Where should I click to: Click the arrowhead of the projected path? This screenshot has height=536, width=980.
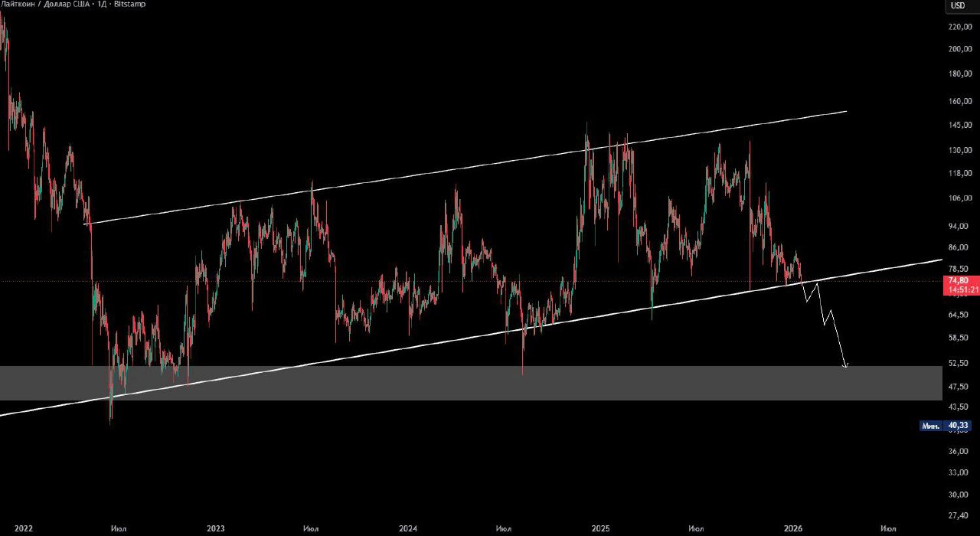[845, 365]
